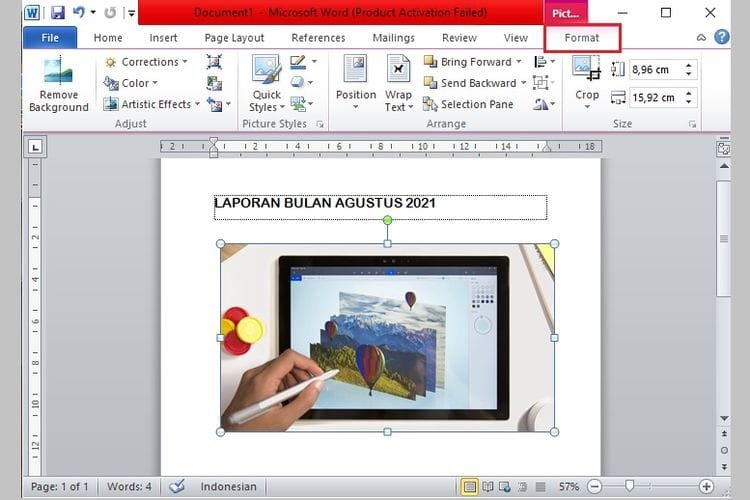Click the Change Picture icon
This screenshot has height=500, width=750.
(214, 83)
